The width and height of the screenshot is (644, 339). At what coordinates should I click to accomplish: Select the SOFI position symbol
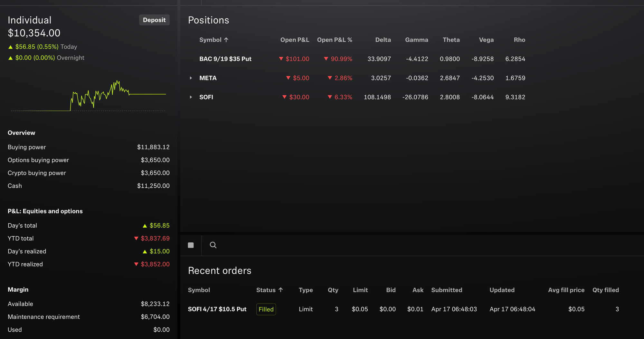[206, 97]
